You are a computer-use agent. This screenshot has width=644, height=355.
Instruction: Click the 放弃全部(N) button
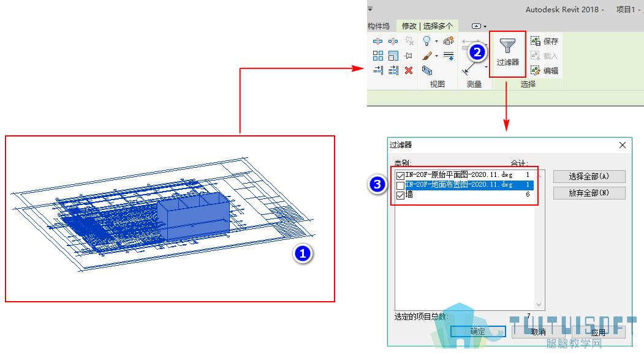pyautogui.click(x=589, y=193)
